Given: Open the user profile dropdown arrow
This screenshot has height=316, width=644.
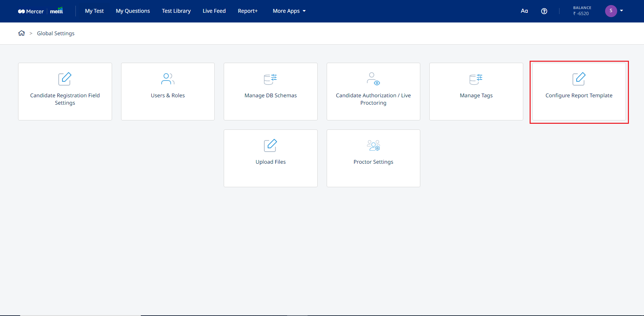Looking at the screenshot, I should tap(622, 11).
